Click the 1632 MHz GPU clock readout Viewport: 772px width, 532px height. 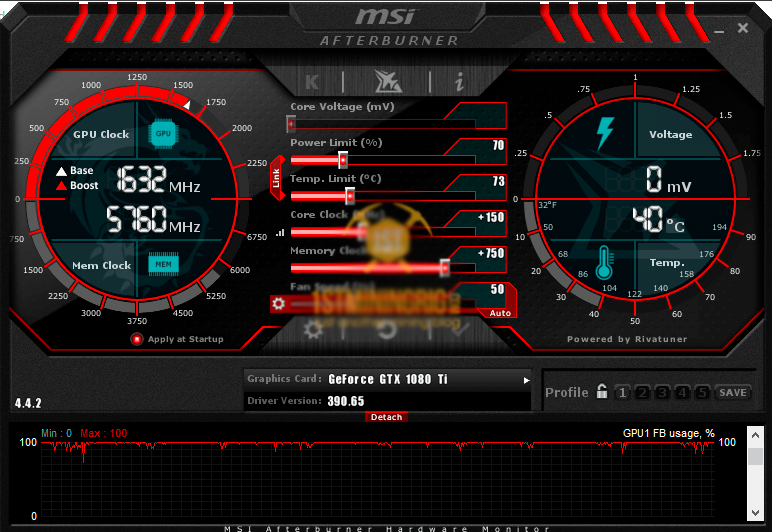tap(159, 179)
